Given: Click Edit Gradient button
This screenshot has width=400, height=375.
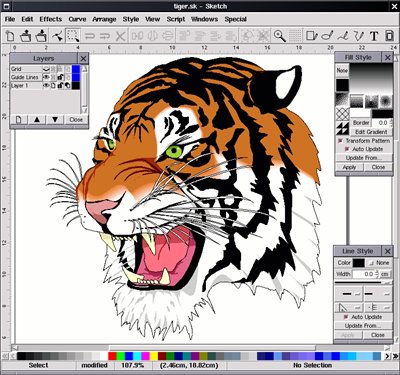Looking at the screenshot, I should (x=371, y=132).
